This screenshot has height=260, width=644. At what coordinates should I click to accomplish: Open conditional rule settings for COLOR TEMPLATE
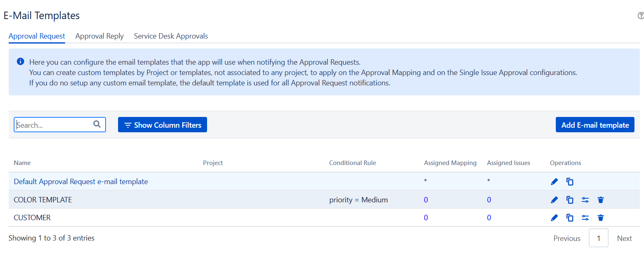585,200
